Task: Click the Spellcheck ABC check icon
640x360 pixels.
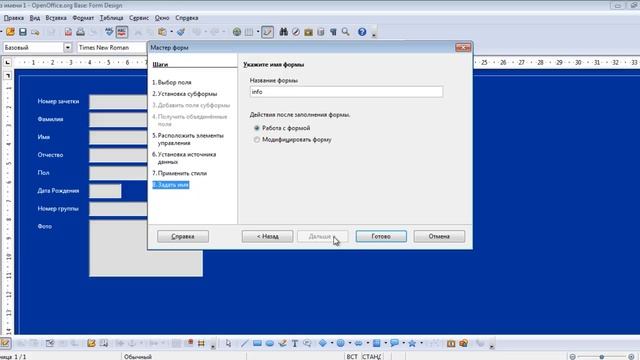Action: click(109, 32)
